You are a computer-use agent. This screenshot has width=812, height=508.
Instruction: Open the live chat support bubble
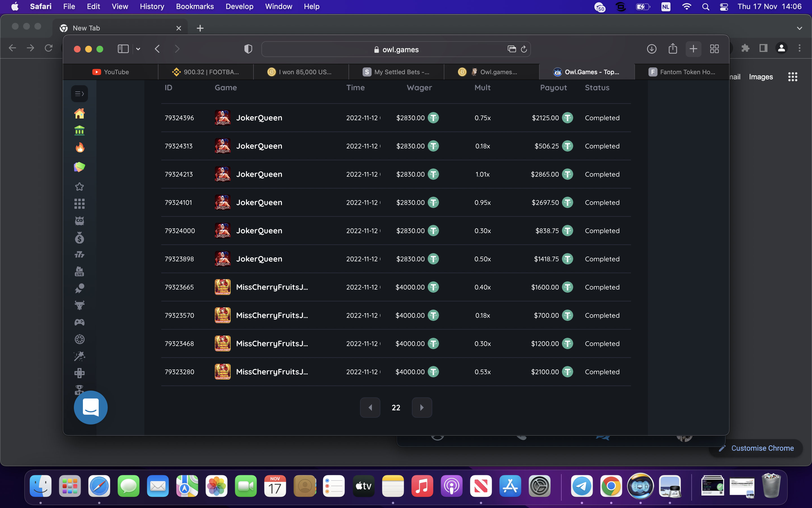coord(91,408)
